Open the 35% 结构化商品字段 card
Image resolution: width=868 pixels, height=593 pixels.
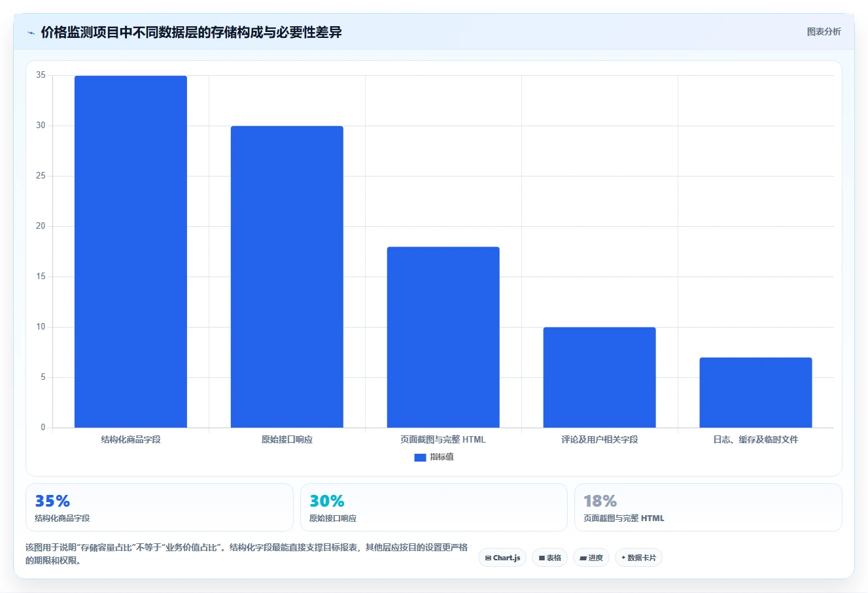[x=160, y=507]
